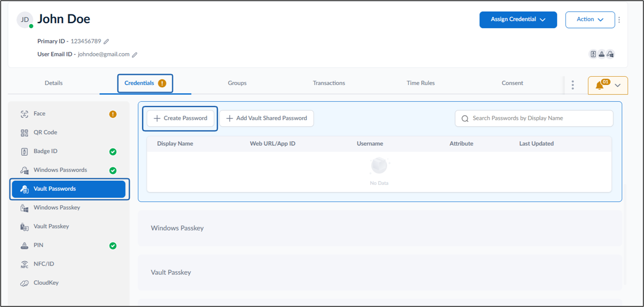Click the search magnifier icon
The width and height of the screenshot is (644, 307).
point(465,119)
